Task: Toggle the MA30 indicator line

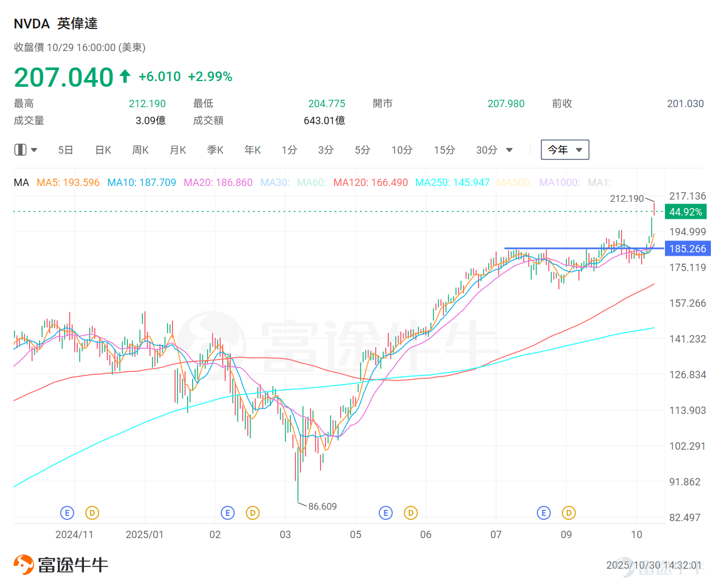Action: point(275,183)
